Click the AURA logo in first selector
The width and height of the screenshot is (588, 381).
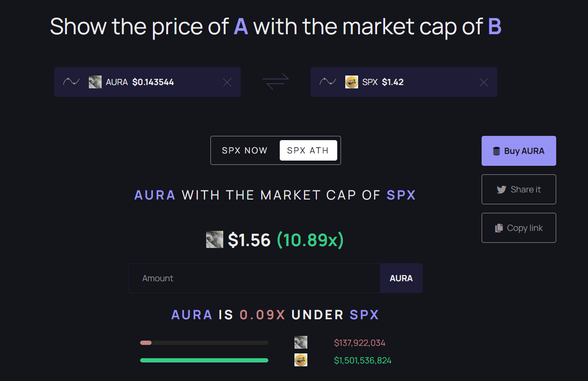pos(95,82)
